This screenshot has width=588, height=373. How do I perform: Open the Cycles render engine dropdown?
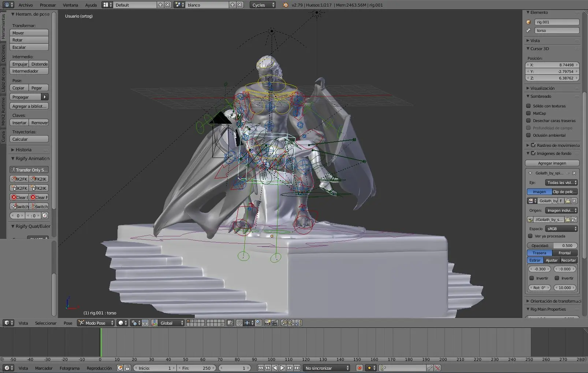(x=263, y=5)
